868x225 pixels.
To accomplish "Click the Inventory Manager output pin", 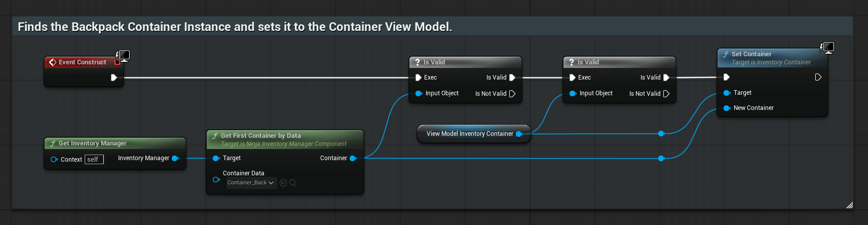I will click(175, 158).
